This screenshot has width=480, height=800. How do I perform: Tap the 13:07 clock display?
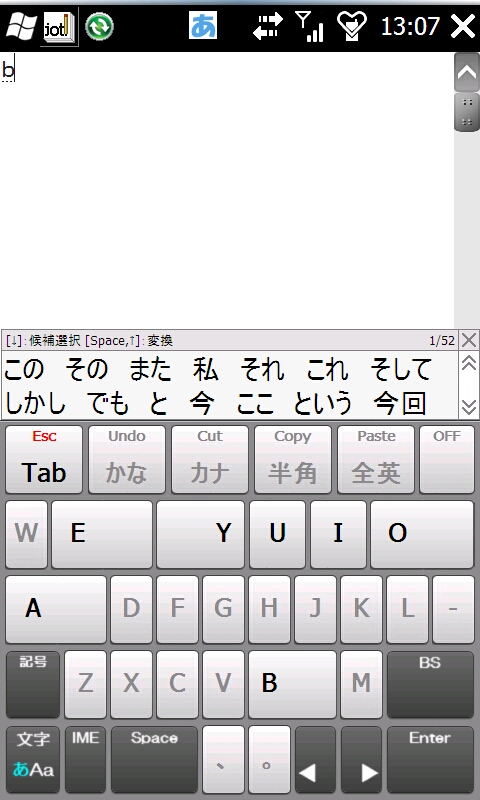coord(410,26)
